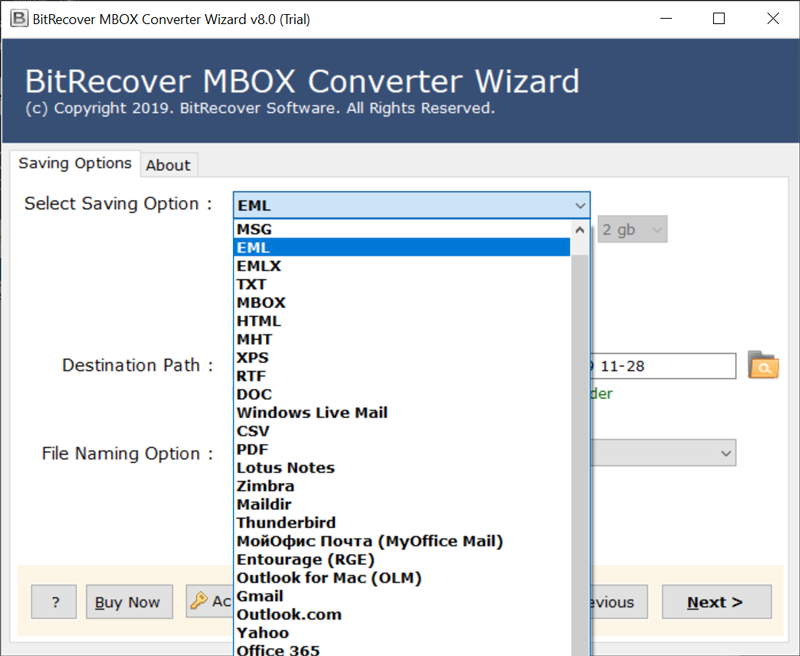Pick MHT from the format list
The width and height of the screenshot is (800, 656).
(x=402, y=340)
